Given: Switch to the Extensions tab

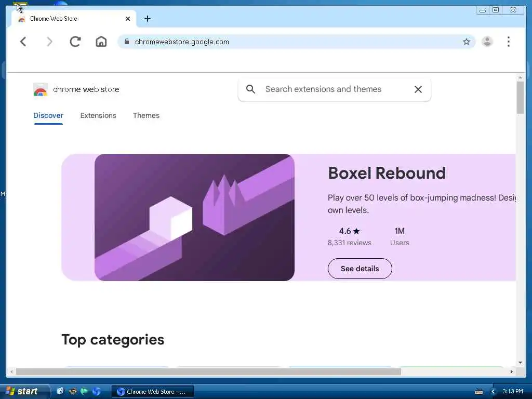Looking at the screenshot, I should pyautogui.click(x=98, y=115).
